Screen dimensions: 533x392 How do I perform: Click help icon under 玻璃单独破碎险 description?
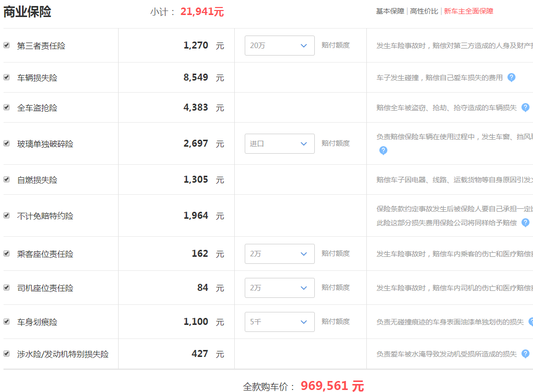pyautogui.click(x=383, y=150)
